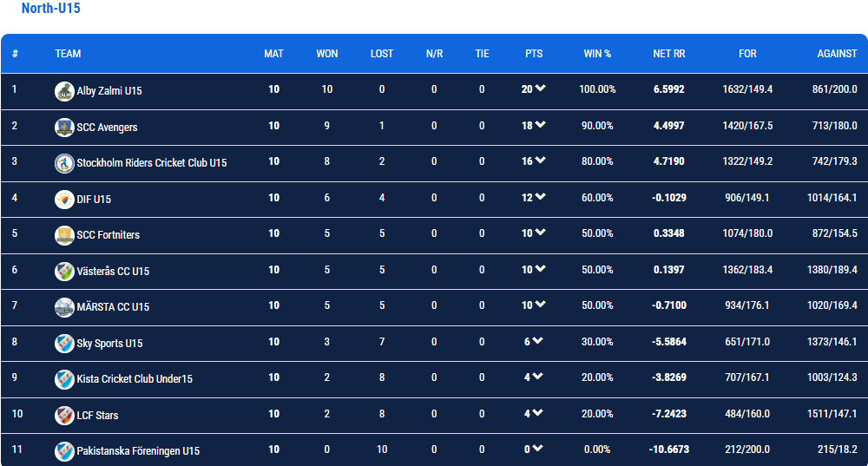Viewport: 868px width, 466px height.
Task: Click the SCC Avengers team logo
Action: [64, 128]
